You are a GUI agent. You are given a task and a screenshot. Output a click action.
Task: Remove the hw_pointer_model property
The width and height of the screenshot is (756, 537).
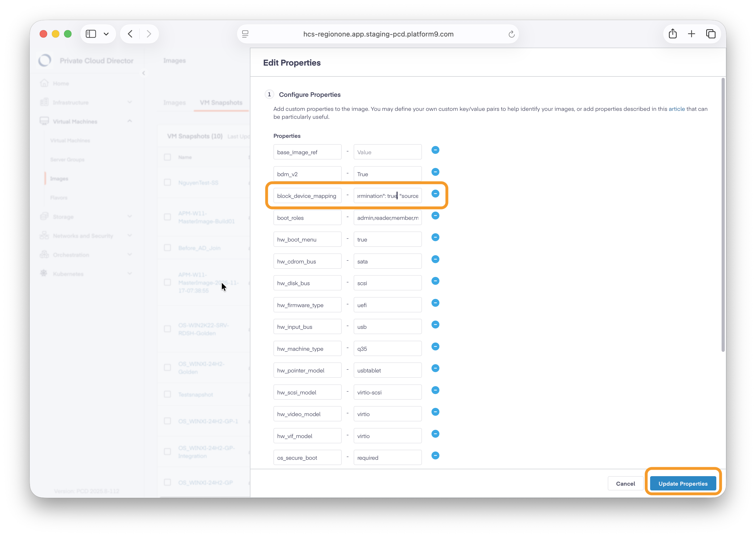click(x=435, y=368)
